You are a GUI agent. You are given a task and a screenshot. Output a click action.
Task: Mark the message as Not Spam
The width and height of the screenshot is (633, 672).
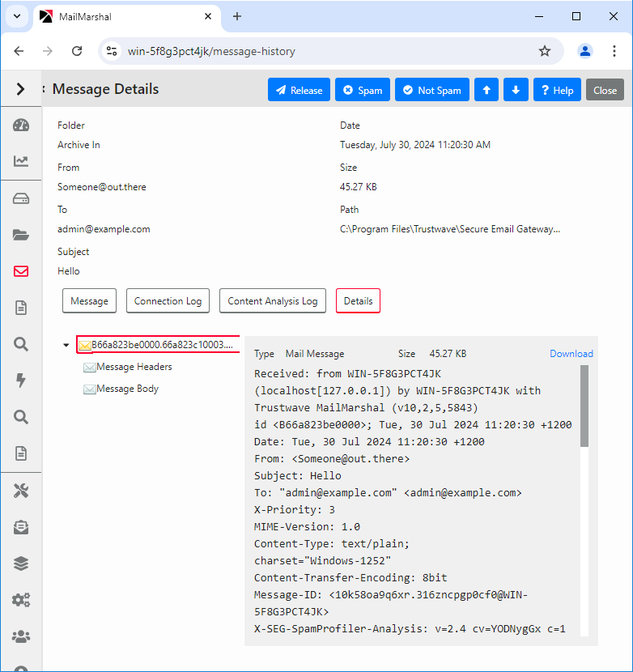click(431, 91)
